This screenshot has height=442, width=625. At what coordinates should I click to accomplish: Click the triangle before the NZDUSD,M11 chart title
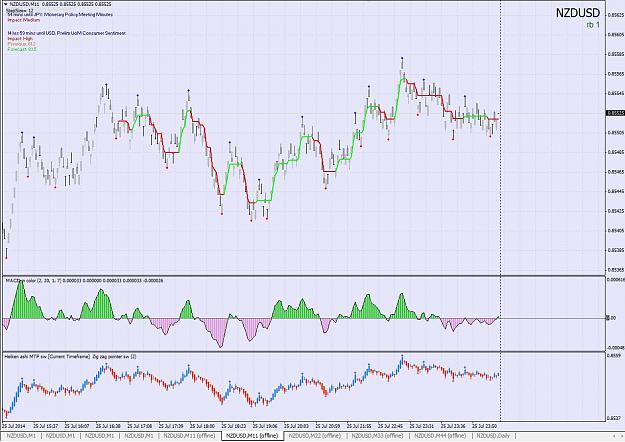(6, 4)
